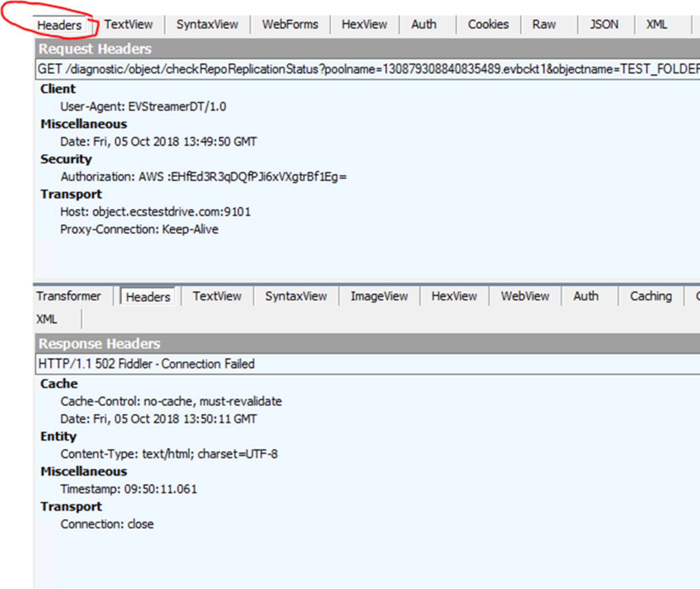Select the User-Agent: EVStreamerDT/1.0 header
This screenshot has width=700, height=589.
point(143,107)
